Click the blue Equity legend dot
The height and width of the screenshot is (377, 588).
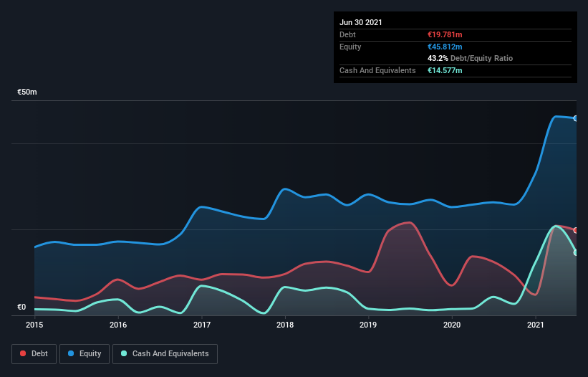71,353
